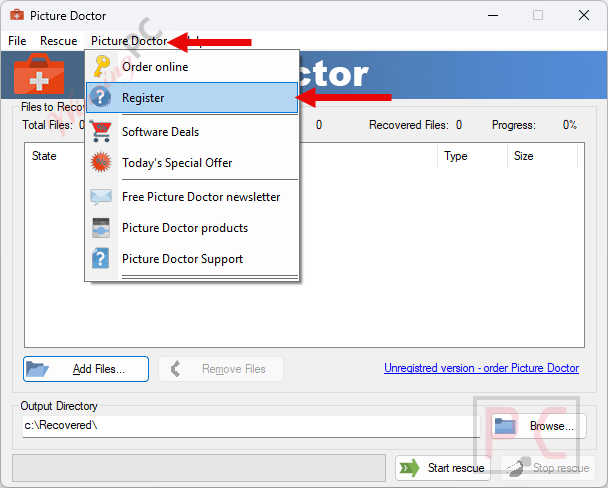Click the 0% progress value
The image size is (608, 488).
(570, 125)
